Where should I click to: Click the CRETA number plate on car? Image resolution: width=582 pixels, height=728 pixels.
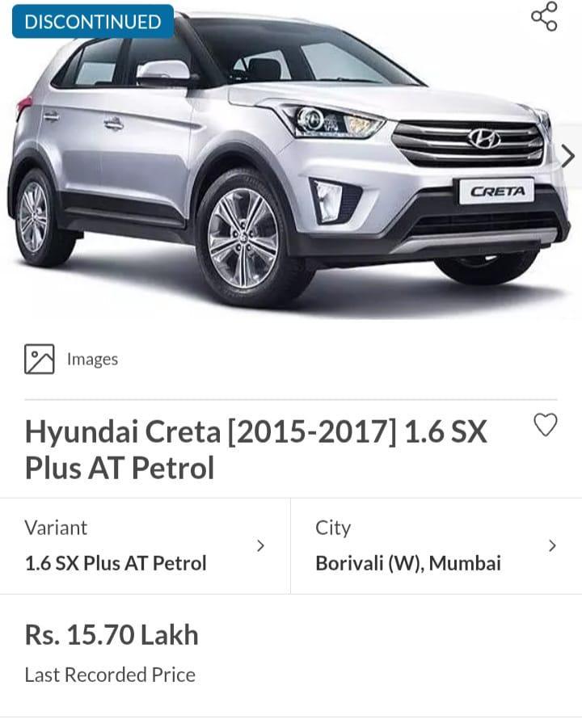coord(496,191)
